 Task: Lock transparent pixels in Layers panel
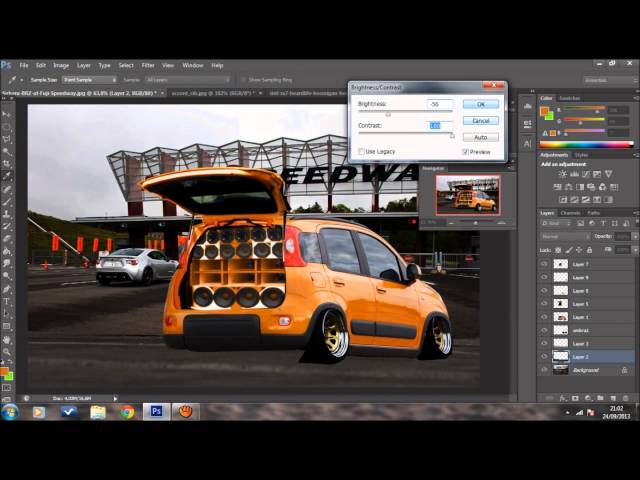(x=558, y=250)
